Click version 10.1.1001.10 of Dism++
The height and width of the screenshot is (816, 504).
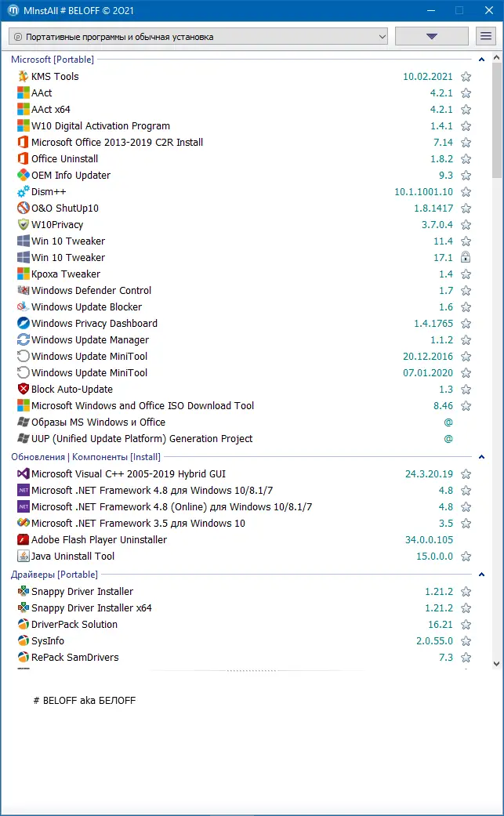(423, 192)
